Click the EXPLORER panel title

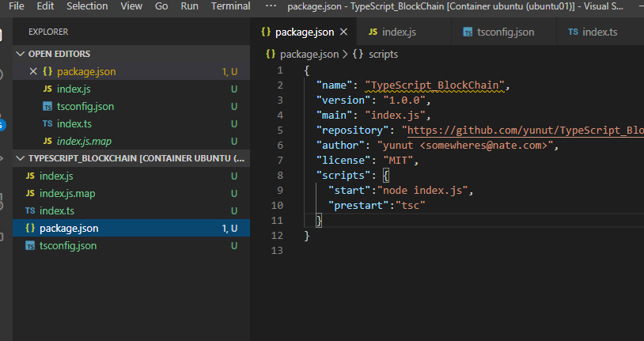click(x=48, y=32)
